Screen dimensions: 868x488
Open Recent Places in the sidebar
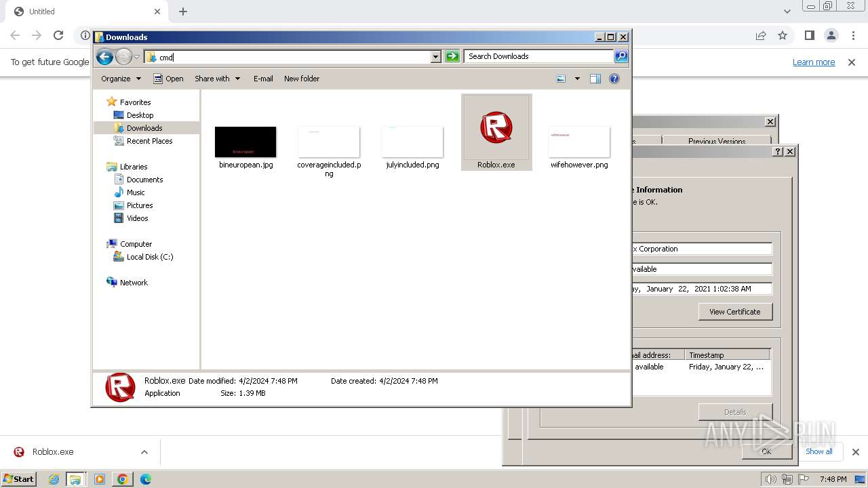pyautogui.click(x=149, y=141)
